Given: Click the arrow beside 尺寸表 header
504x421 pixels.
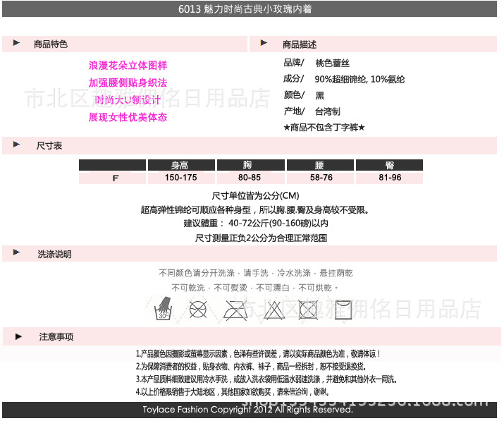Looking at the screenshot, I should coord(16,145).
